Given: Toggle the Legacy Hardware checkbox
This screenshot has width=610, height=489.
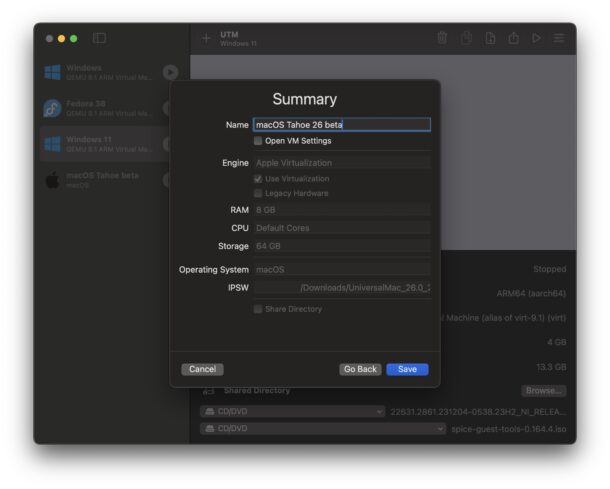Looking at the screenshot, I should [x=258, y=193].
